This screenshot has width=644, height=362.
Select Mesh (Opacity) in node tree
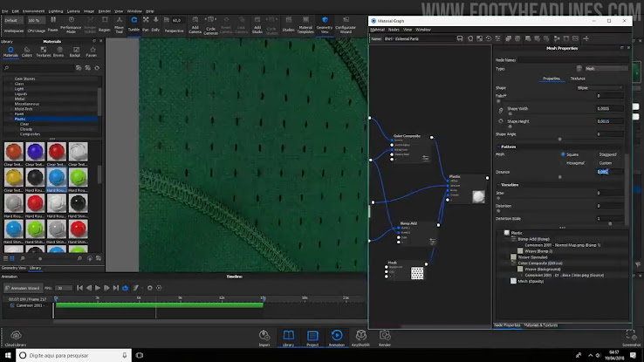point(531,281)
